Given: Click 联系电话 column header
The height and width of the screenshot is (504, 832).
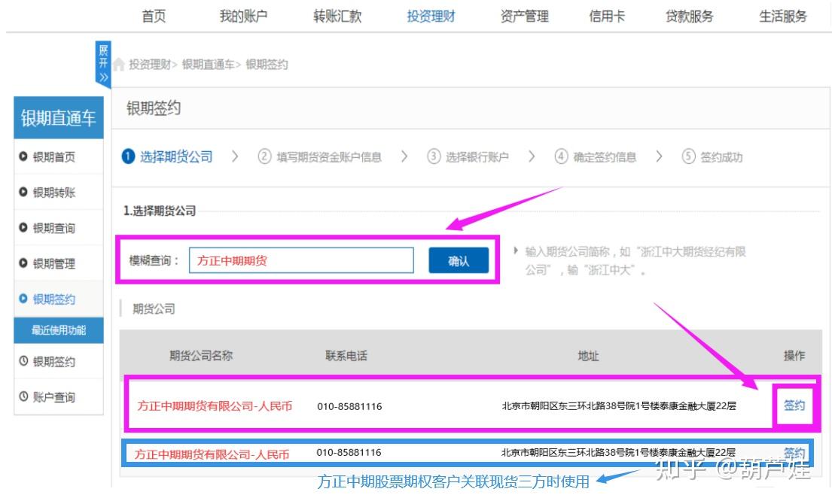Looking at the screenshot, I should click(x=346, y=356).
